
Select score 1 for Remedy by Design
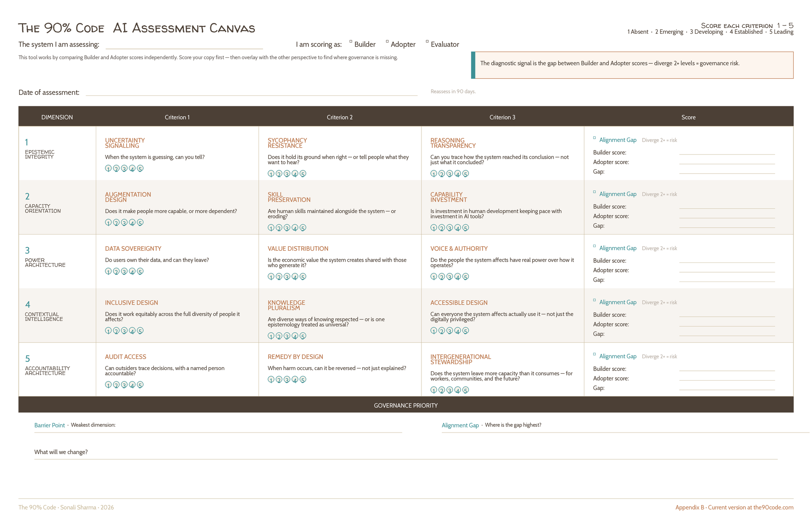click(271, 379)
